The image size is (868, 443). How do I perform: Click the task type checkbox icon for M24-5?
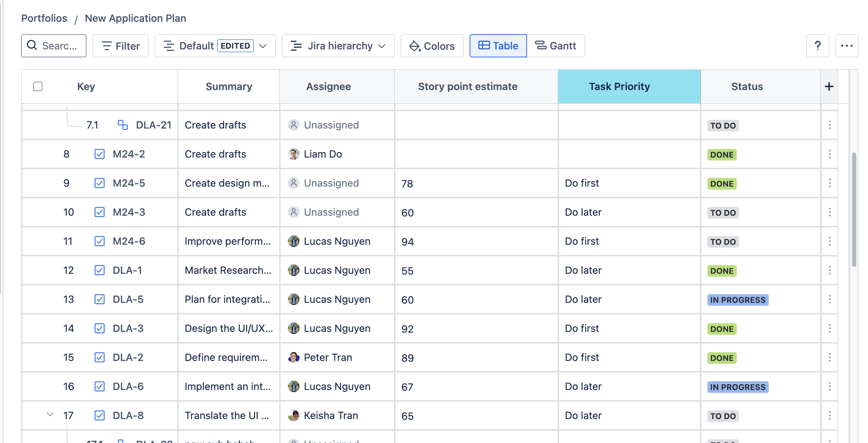click(100, 183)
